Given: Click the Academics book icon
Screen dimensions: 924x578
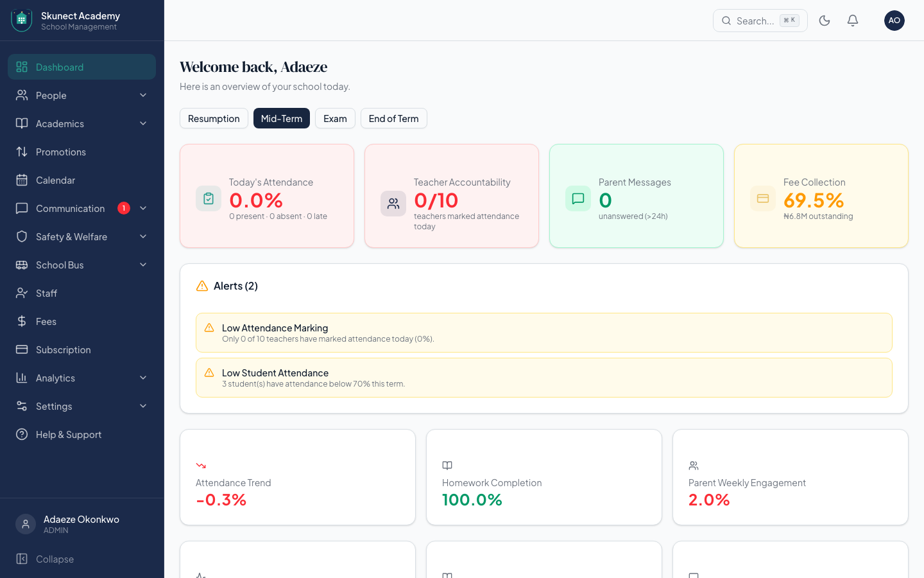Looking at the screenshot, I should coord(22,123).
